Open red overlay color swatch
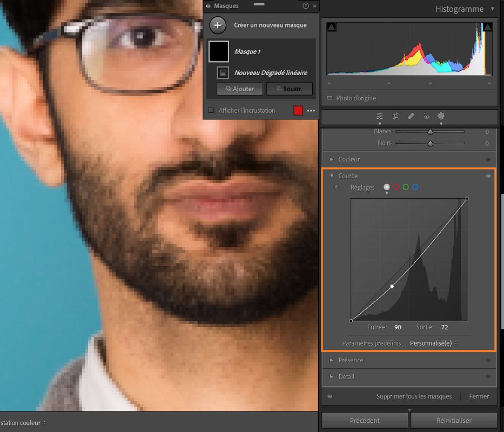 [298, 111]
